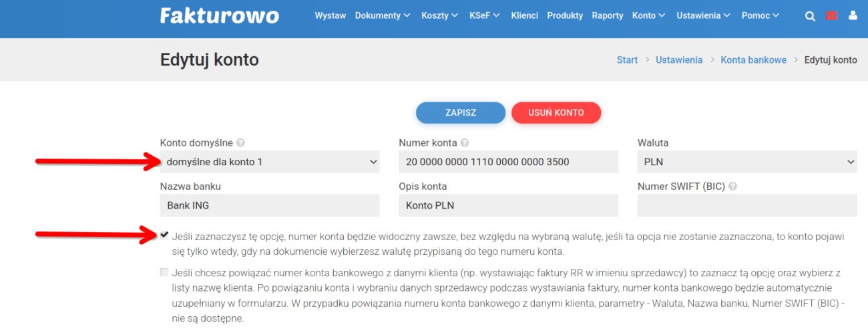The image size is (868, 333).
Task: Expand the Pomoc menu
Action: 761,15
